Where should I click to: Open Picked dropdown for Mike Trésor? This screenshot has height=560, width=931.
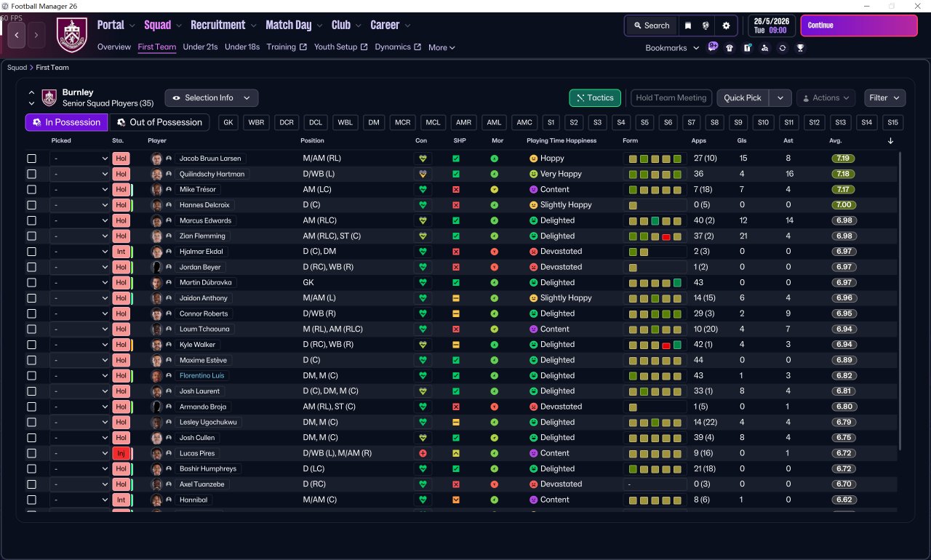pos(79,190)
